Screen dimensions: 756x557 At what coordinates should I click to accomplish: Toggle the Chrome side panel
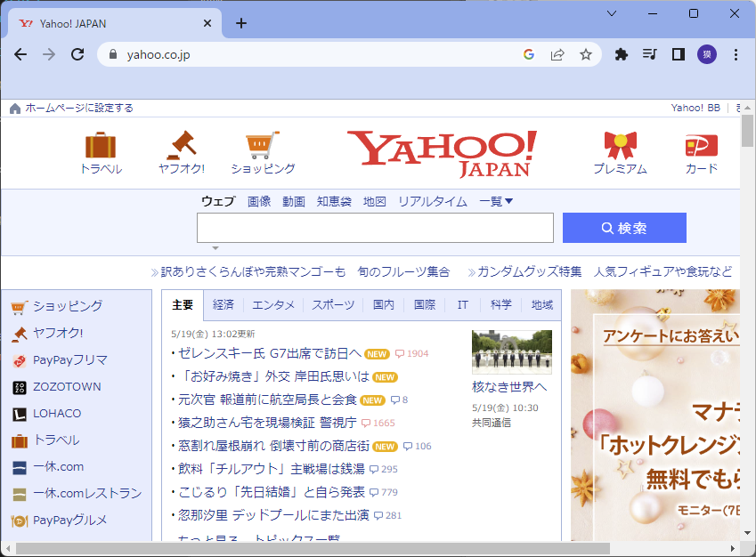tap(678, 54)
